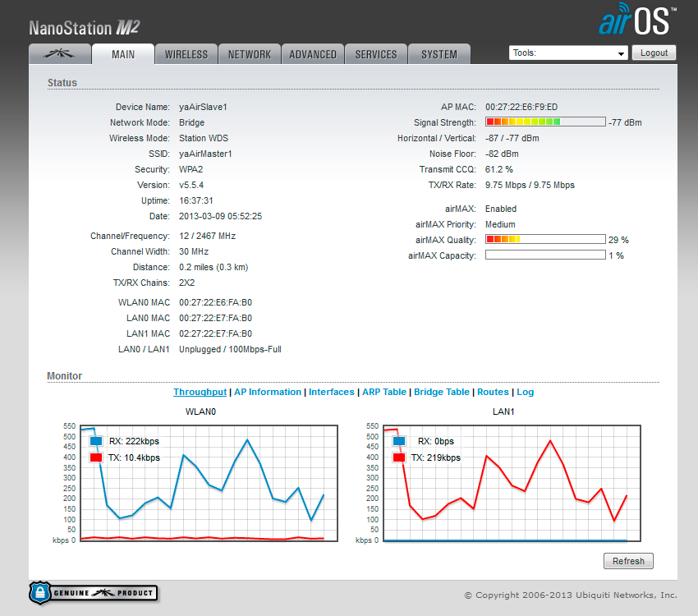Select device name yaAirSlave1
Image resolution: width=698 pixels, height=616 pixels.
203,107
